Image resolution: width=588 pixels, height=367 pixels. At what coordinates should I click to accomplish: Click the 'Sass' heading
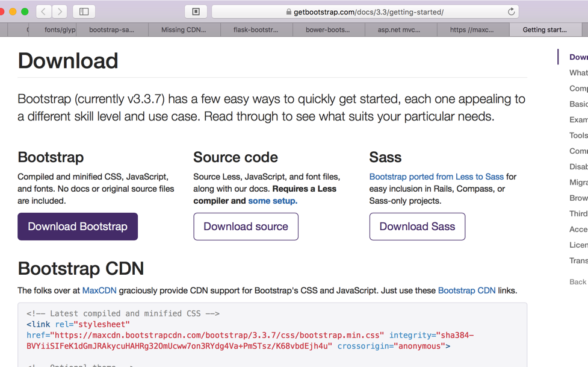tap(385, 157)
